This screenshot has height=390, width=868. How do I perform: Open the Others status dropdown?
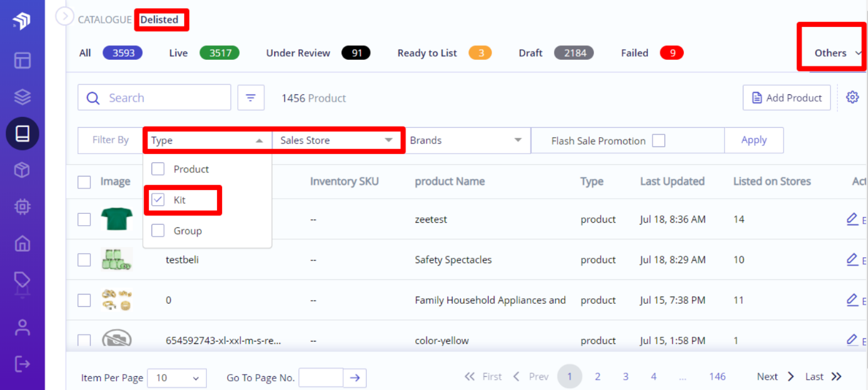pos(838,53)
